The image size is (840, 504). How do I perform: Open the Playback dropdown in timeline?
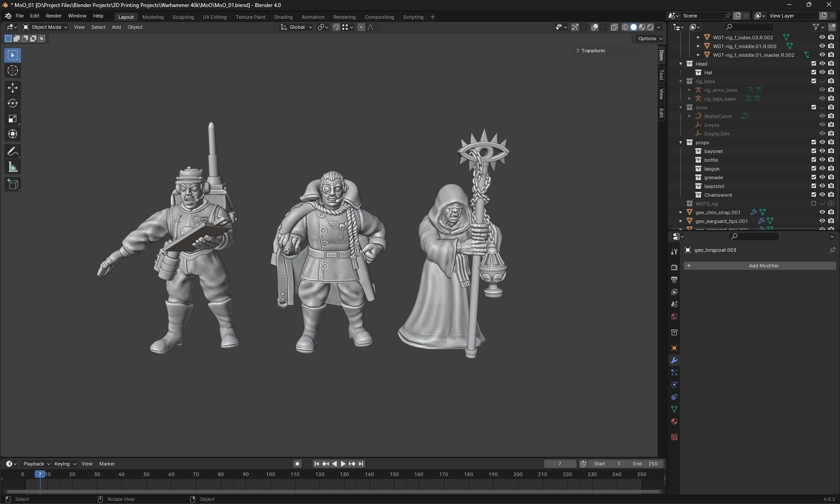click(x=36, y=464)
